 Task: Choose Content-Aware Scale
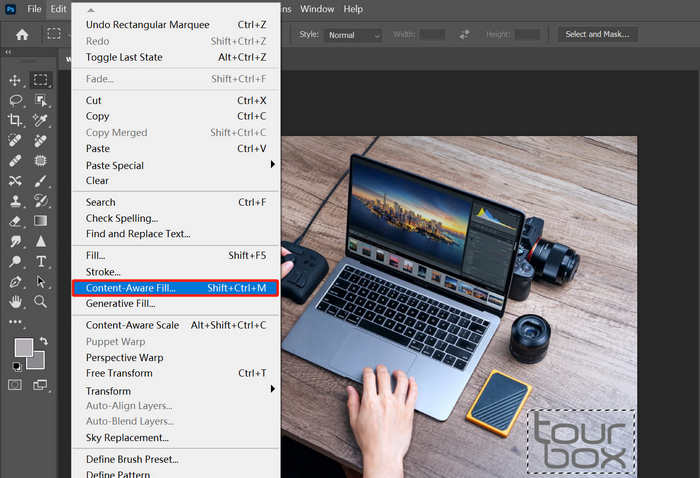point(176,325)
